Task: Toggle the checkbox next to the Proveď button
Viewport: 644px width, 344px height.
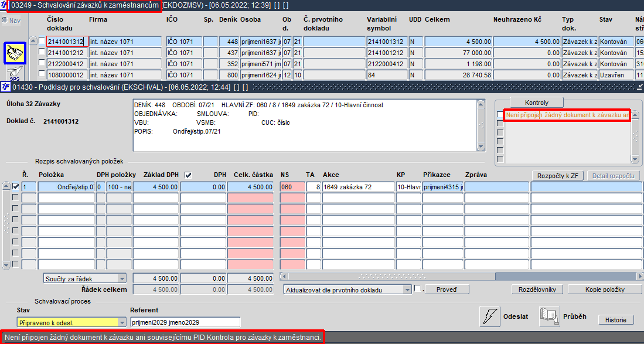Action: (418, 288)
